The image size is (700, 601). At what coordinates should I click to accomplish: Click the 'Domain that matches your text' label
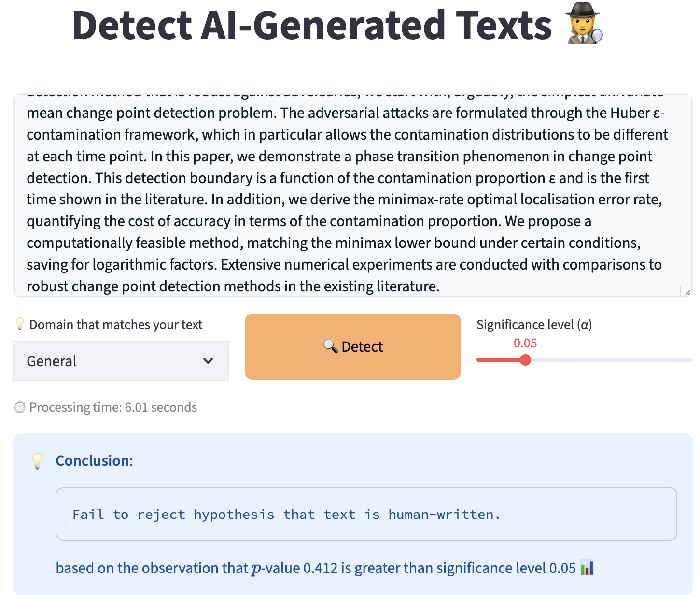tap(116, 325)
